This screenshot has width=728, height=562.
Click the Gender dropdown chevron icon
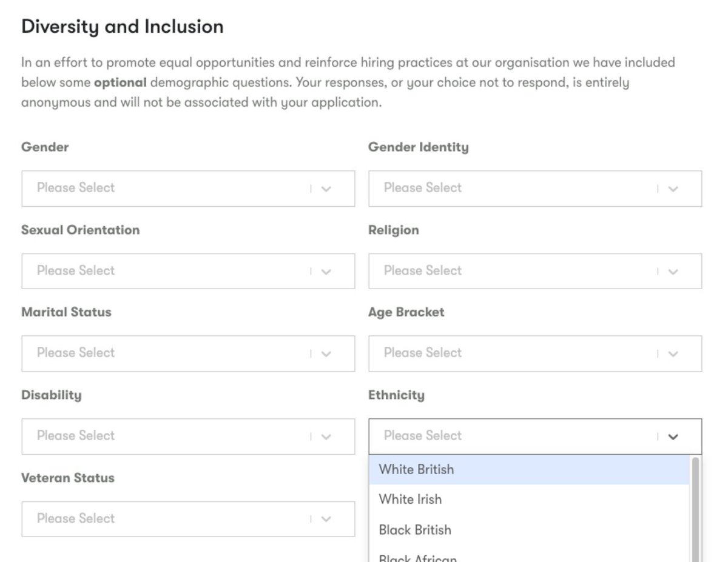tap(326, 189)
